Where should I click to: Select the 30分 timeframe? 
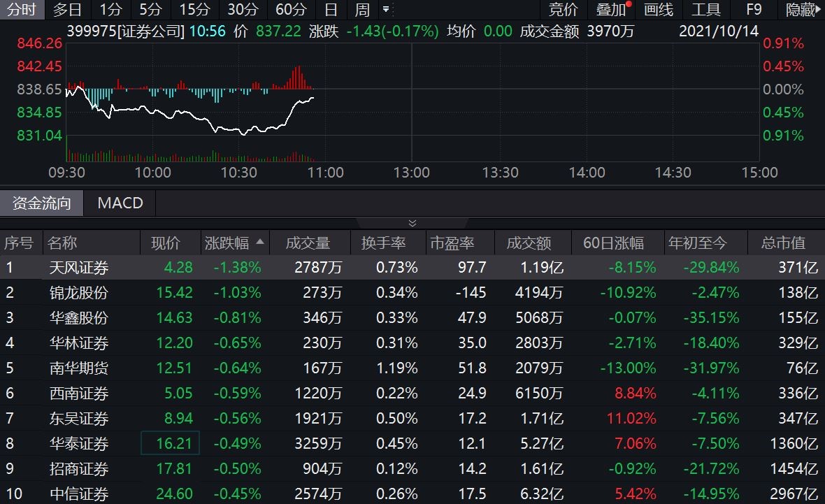coord(243,10)
